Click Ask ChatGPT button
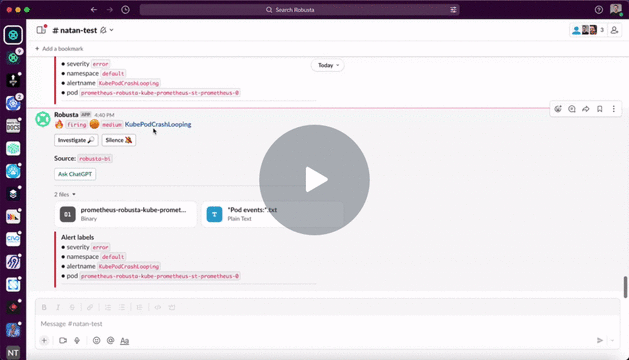This screenshot has width=629, height=360. tap(75, 174)
